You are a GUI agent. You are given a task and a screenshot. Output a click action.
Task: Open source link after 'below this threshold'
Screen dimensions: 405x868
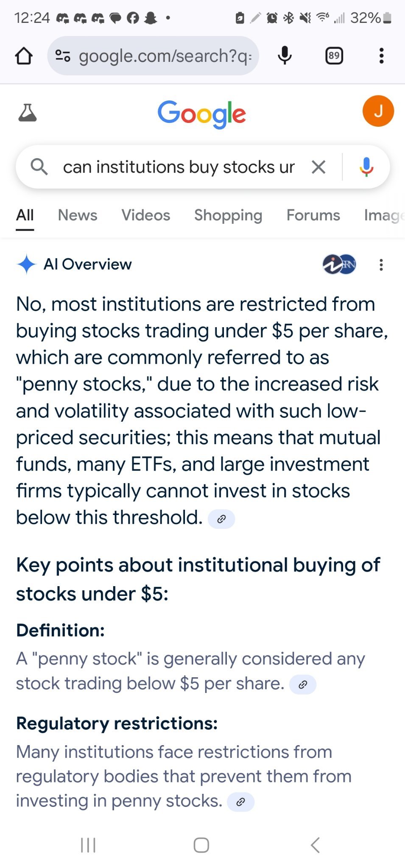[221, 519]
